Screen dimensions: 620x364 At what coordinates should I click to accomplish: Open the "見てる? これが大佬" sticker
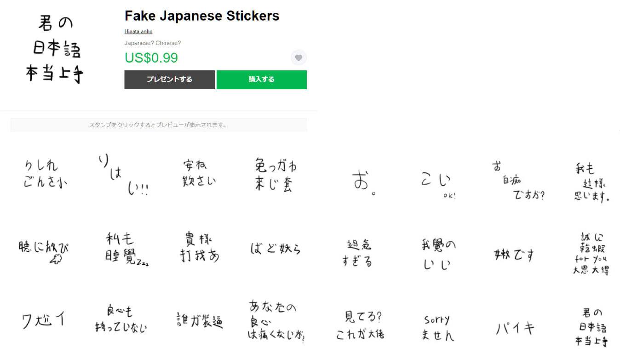(360, 325)
